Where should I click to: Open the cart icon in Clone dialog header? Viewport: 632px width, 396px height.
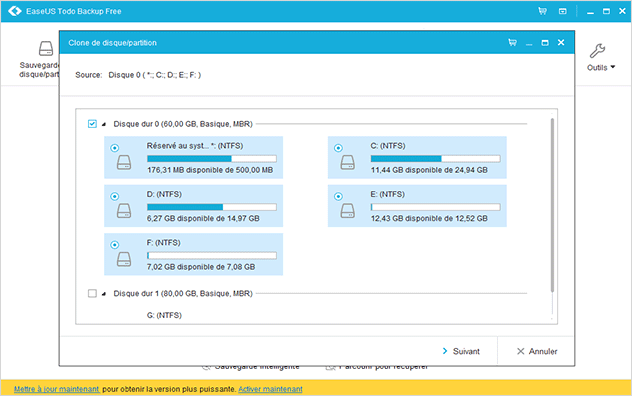[x=512, y=42]
